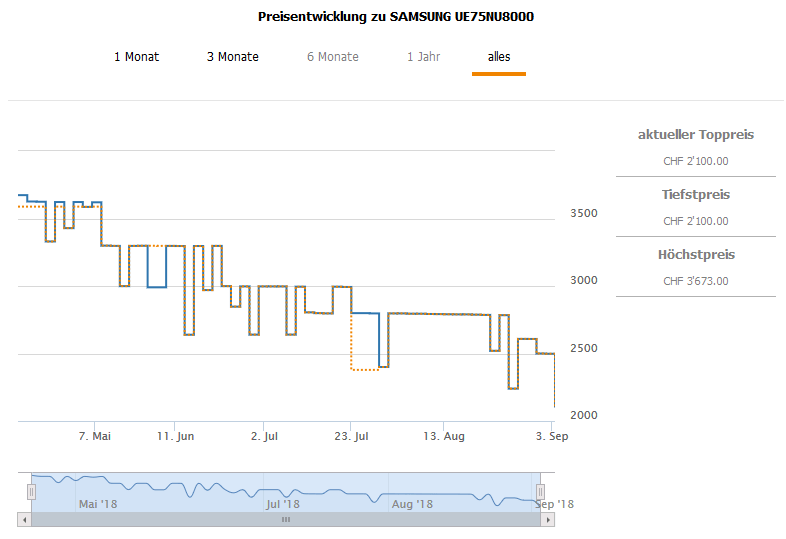786x539 pixels.
Task: Select the '1 Jahr' range tab
Action: (x=424, y=57)
